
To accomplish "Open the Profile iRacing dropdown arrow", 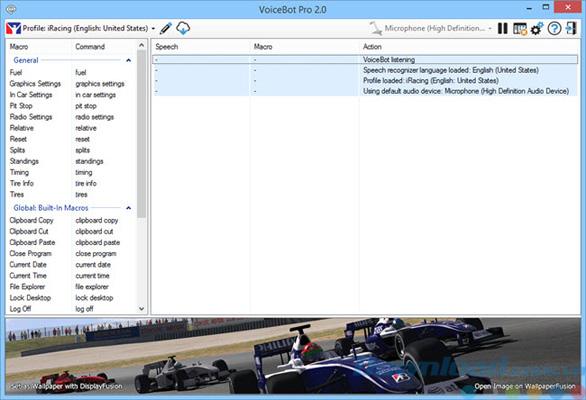I will [153, 29].
